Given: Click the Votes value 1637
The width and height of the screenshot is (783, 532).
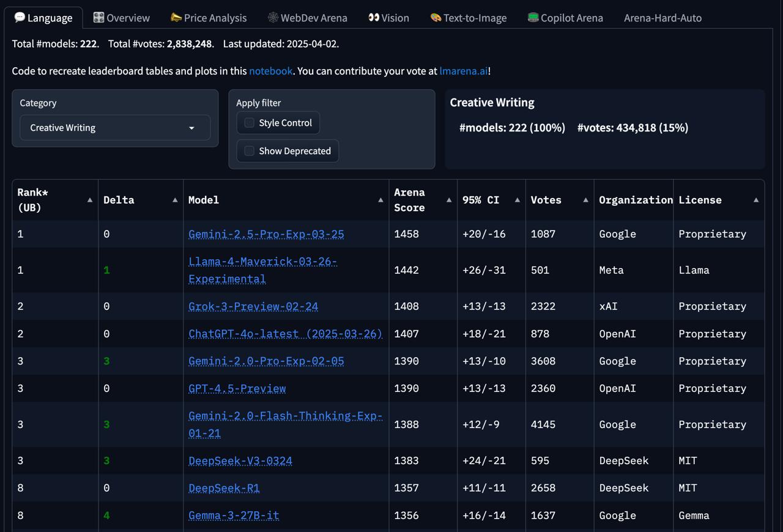Looking at the screenshot, I should pos(543,515).
